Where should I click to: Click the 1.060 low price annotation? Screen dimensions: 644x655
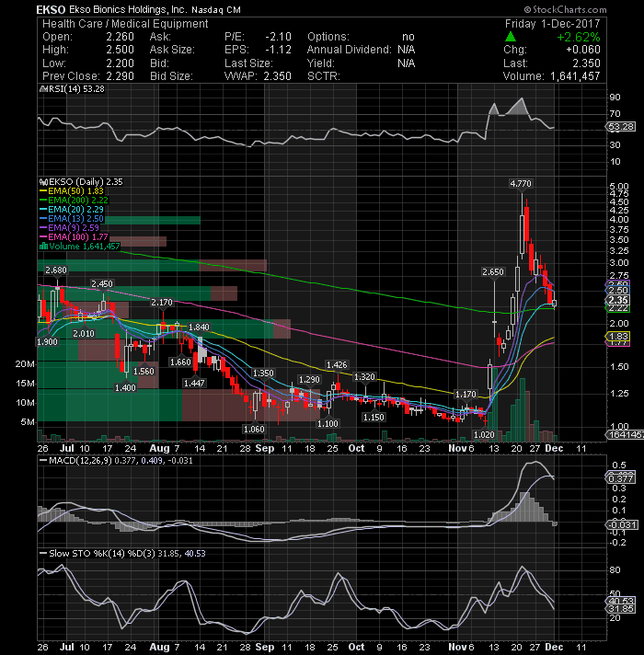[254, 429]
